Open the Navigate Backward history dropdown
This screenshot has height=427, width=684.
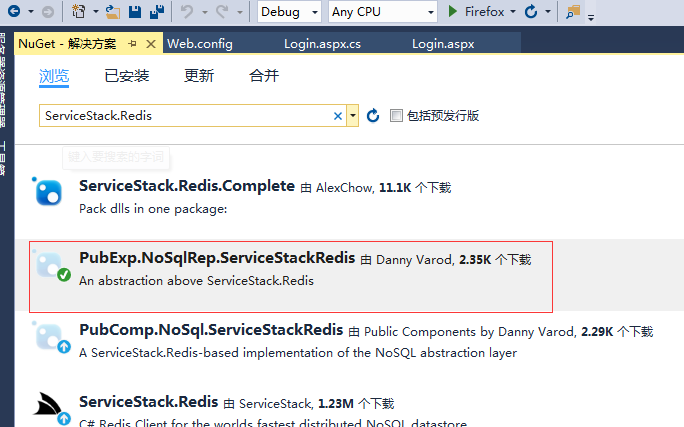[x=31, y=12]
